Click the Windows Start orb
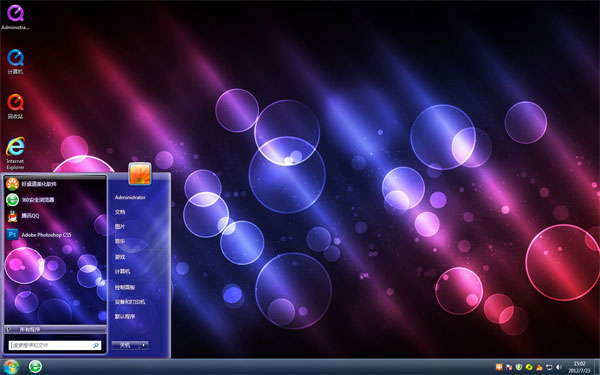The width and height of the screenshot is (600, 375). click(x=11, y=367)
